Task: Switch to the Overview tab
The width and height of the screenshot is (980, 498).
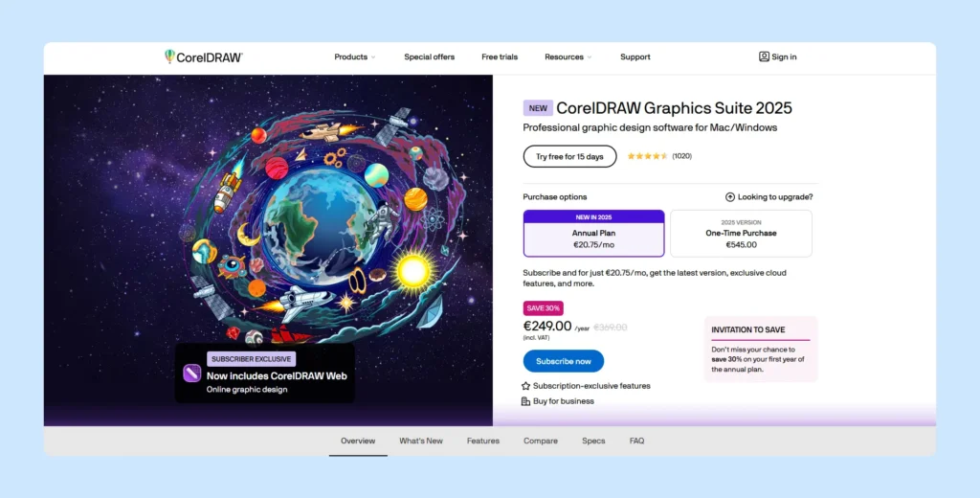Action: (358, 441)
